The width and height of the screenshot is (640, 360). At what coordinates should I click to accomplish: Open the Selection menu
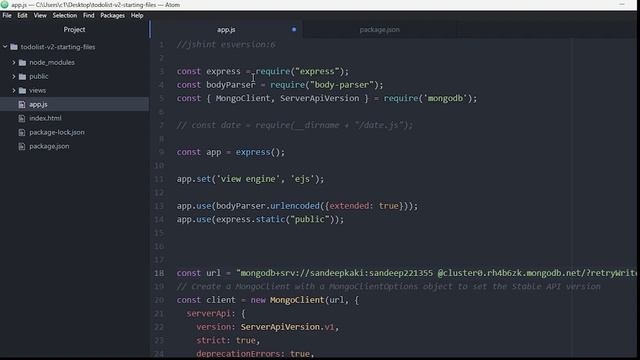pyautogui.click(x=64, y=16)
